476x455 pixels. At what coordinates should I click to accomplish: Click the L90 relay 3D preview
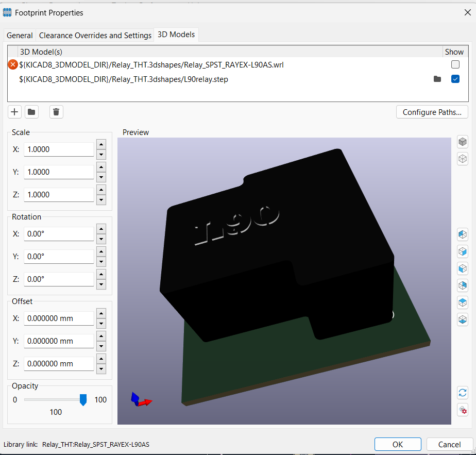coord(284,281)
